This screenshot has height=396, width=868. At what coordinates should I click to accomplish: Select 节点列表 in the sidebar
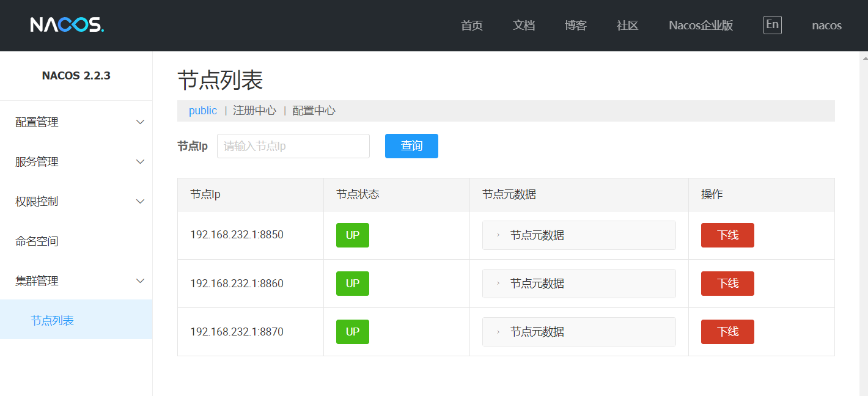tap(53, 321)
